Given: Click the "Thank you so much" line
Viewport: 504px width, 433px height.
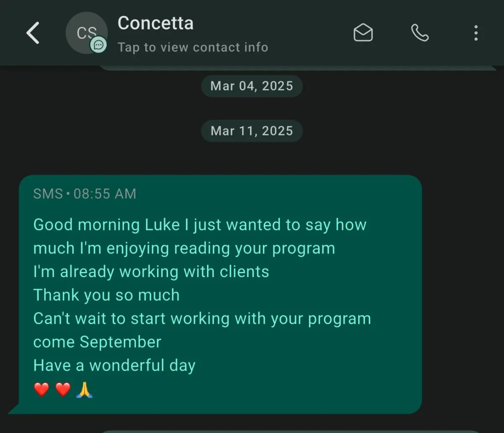Looking at the screenshot, I should (x=106, y=295).
